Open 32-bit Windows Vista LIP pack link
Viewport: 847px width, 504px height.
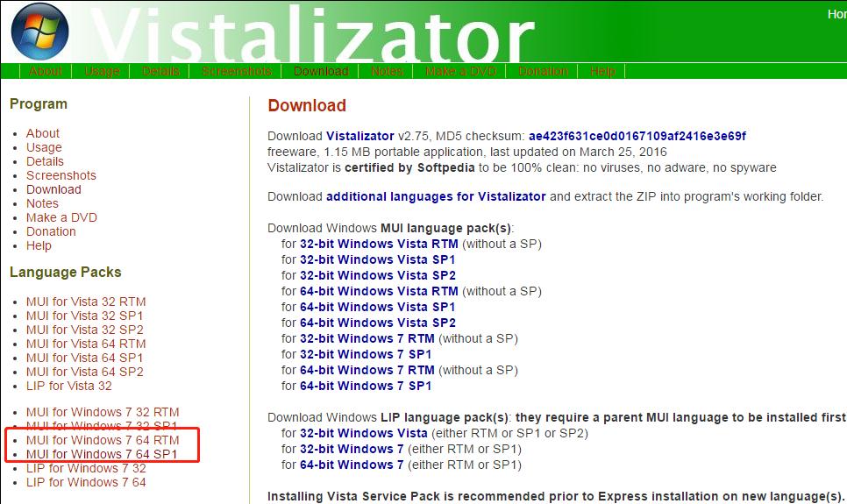364,433
